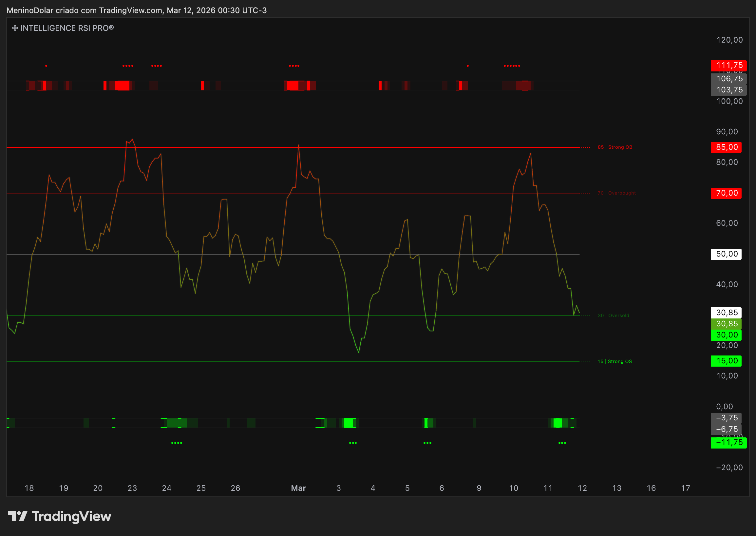Click the white 50,00 midline price badge
Viewport: 756px width, 536px height.
pos(726,254)
